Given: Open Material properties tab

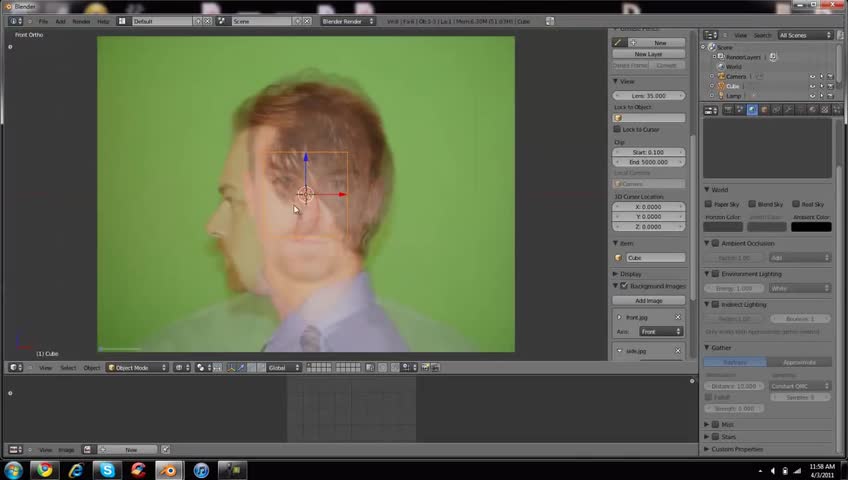Looking at the screenshot, I should [812, 110].
